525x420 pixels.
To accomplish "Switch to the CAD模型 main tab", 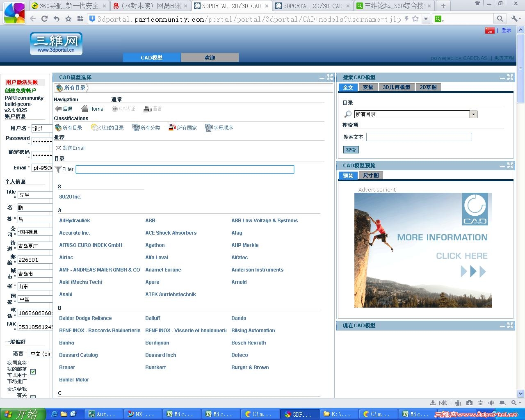I will tap(152, 58).
